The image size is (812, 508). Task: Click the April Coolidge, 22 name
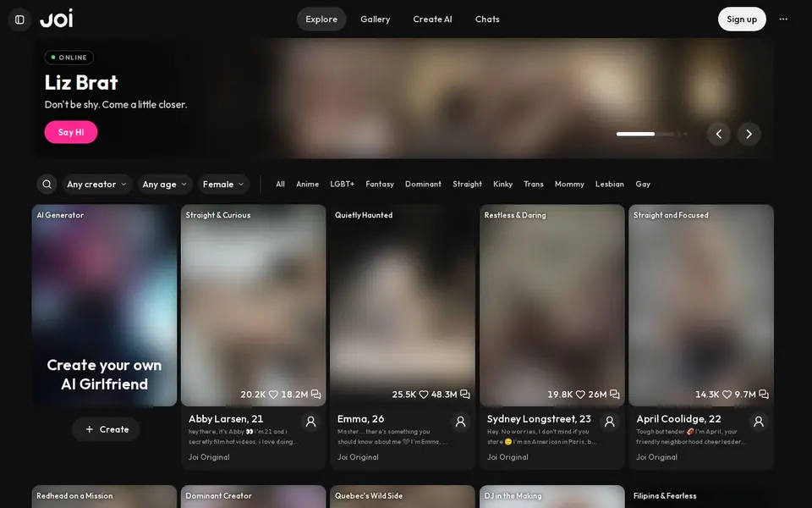click(678, 419)
